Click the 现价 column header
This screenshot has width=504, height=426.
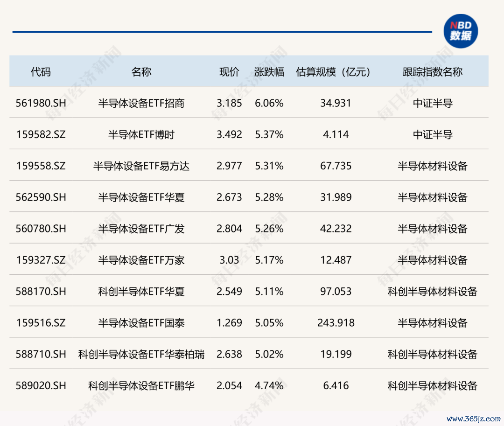[229, 72]
